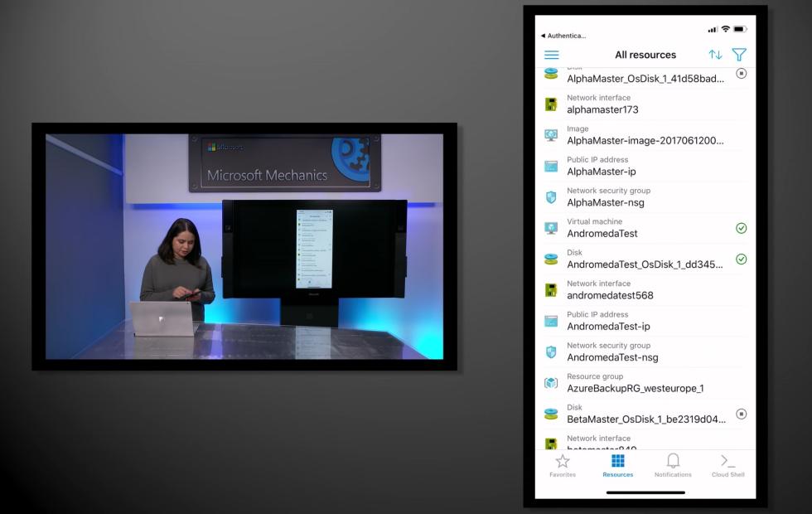Tap the AndromedaTest-ip public IP icon
The image size is (812, 514).
(551, 321)
